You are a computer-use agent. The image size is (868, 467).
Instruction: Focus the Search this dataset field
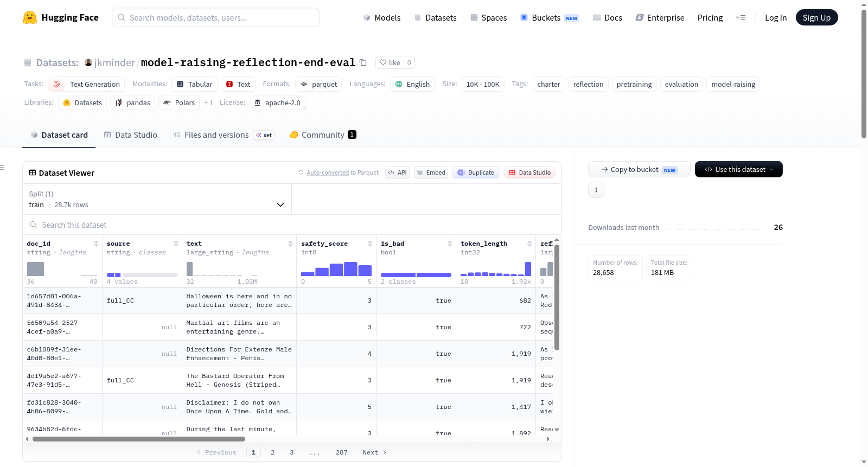292,225
